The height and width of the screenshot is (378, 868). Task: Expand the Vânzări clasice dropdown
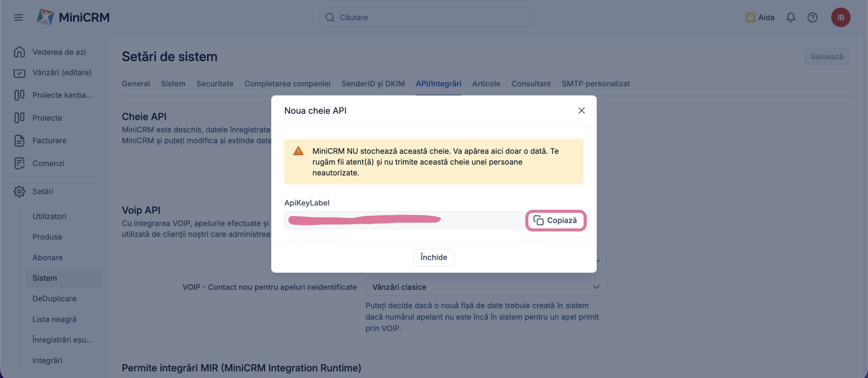click(x=486, y=287)
